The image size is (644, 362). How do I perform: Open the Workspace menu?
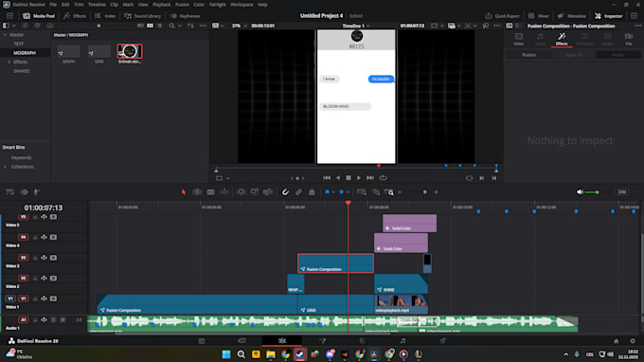pos(241,5)
